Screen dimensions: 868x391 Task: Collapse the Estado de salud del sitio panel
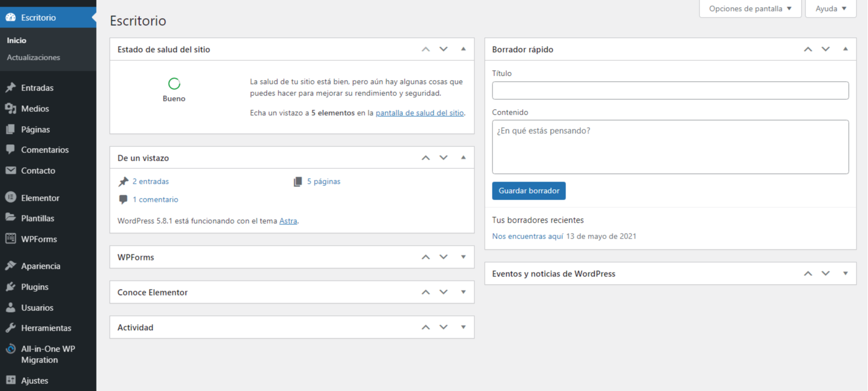pos(463,49)
